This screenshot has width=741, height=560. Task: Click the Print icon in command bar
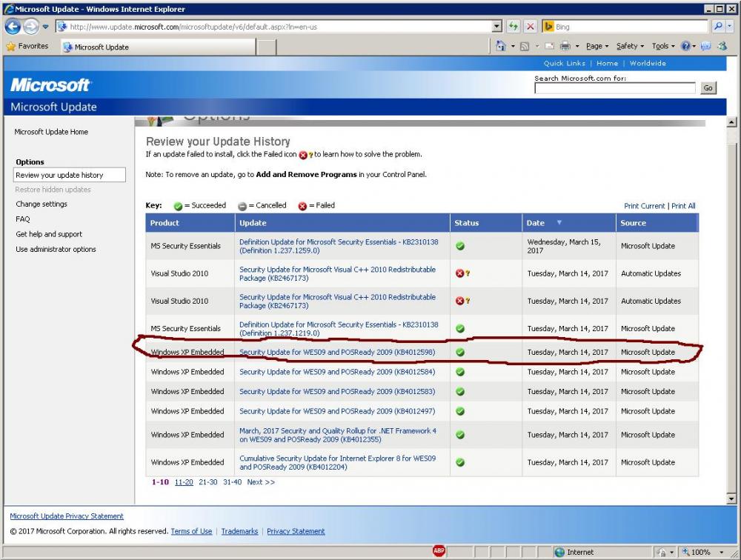click(x=565, y=47)
